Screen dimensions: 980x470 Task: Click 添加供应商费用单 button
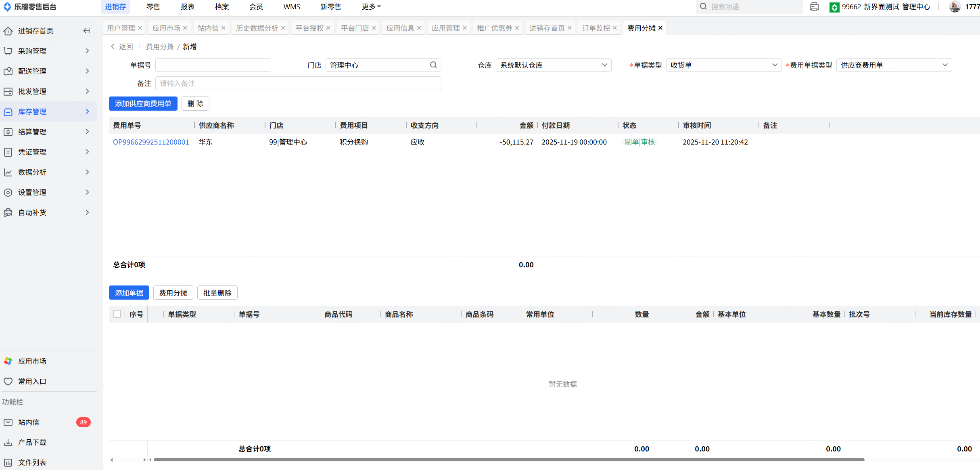[143, 104]
